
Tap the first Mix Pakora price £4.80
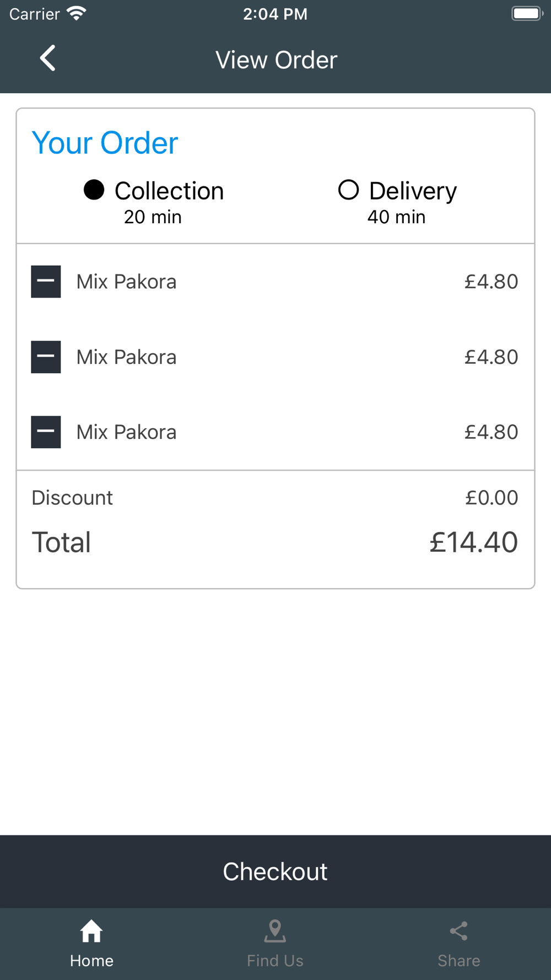(491, 282)
